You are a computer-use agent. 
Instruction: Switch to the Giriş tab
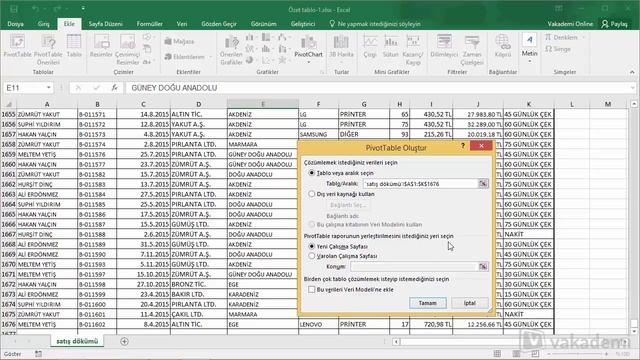click(x=43, y=24)
